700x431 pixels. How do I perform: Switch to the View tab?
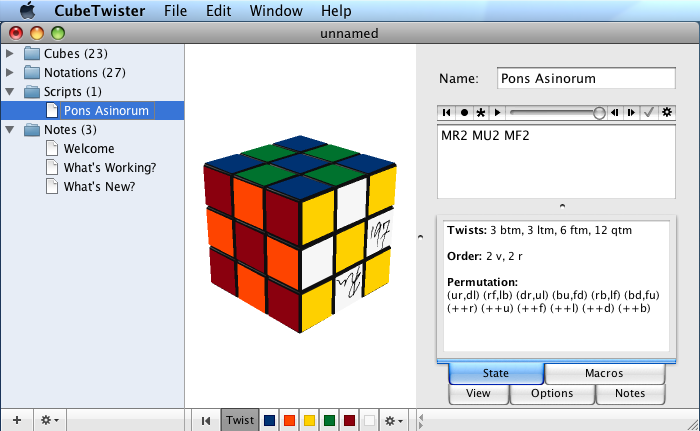click(x=478, y=393)
